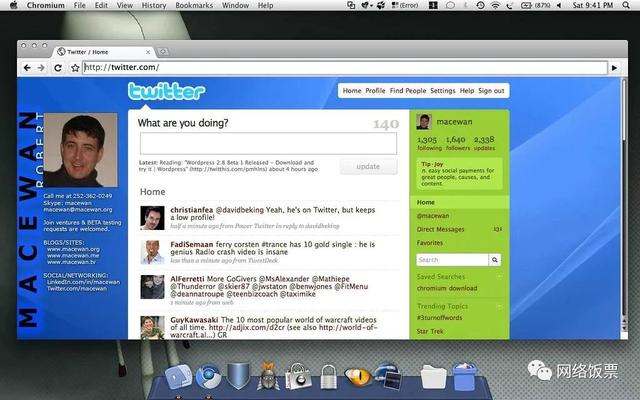The width and height of the screenshot is (640, 400).
Task: Open the yellow cat-eye app in the dock
Action: [x=358, y=376]
